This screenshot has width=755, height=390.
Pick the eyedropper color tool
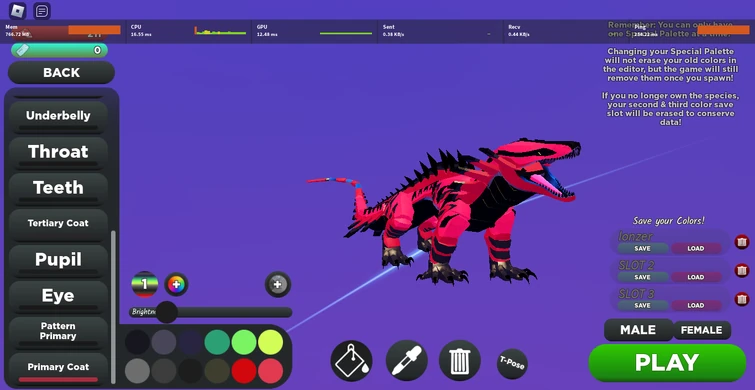(406, 361)
